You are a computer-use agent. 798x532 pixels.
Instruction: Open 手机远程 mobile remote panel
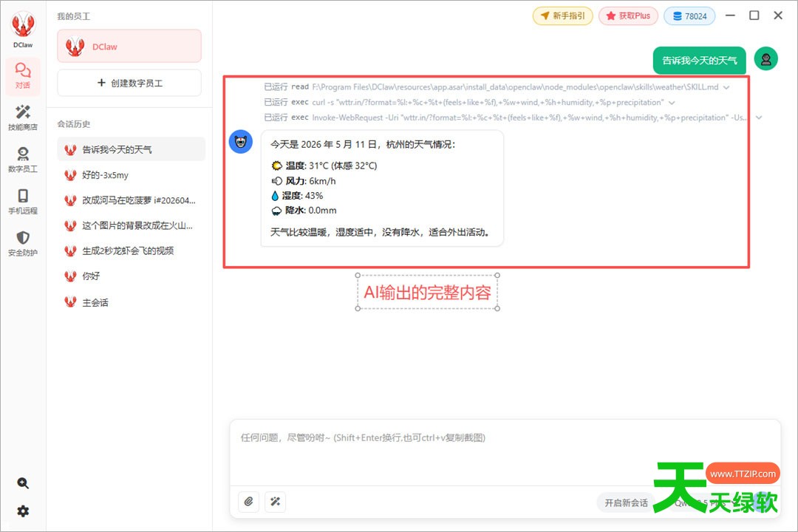23,202
